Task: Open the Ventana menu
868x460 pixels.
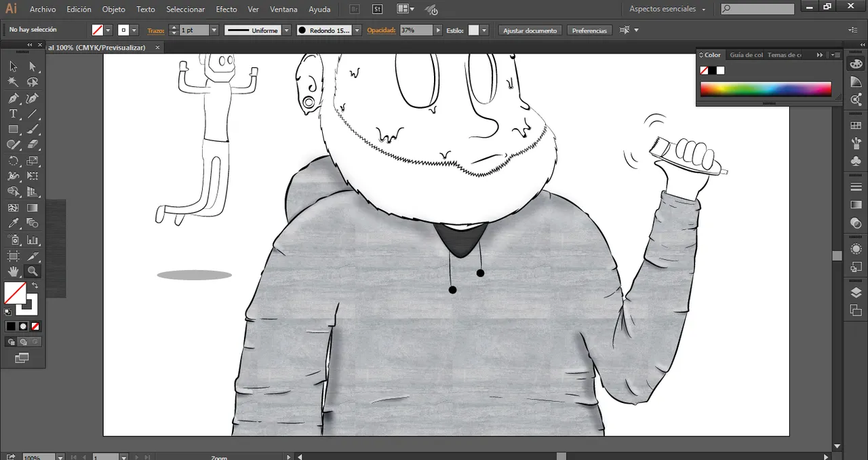Action: 283,9
